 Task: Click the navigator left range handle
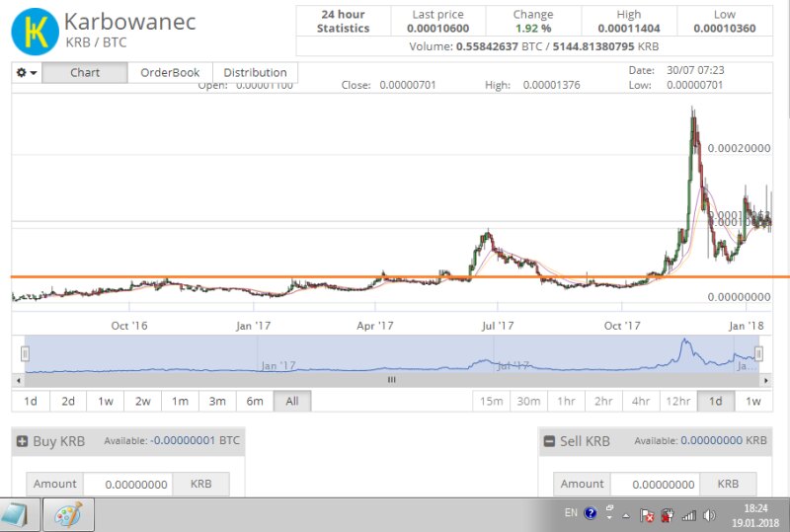pos(26,353)
